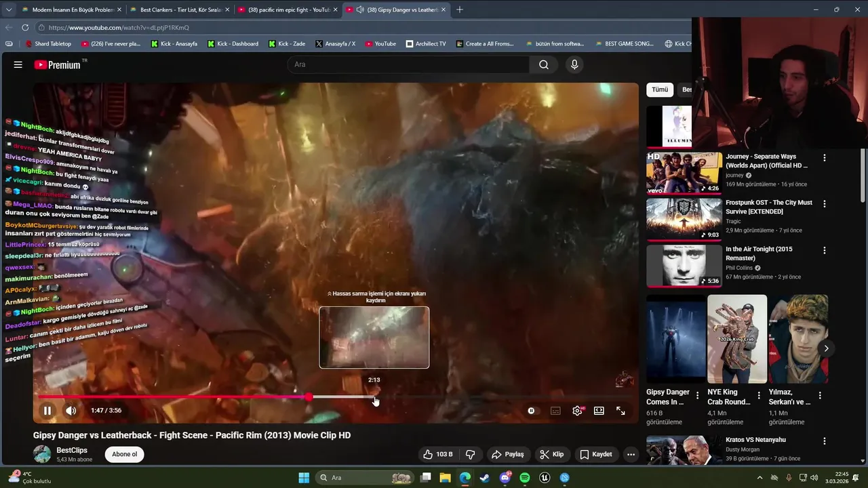868x488 pixels.
Task: Pause the video
Action: click(47, 411)
